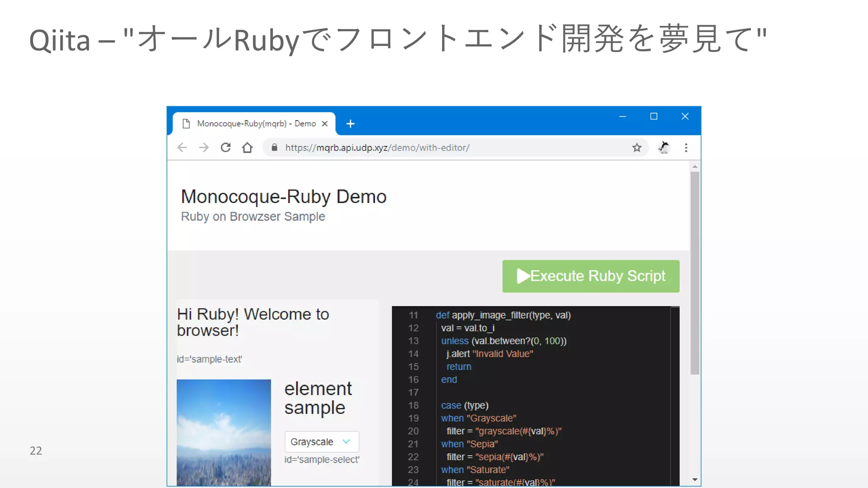Click the page vertical scrollbar thumb
This screenshot has height=488, width=868.
[695, 273]
